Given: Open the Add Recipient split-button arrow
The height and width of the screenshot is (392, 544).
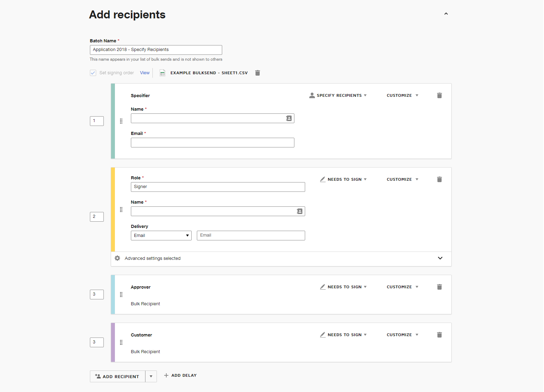Looking at the screenshot, I should click(151, 376).
